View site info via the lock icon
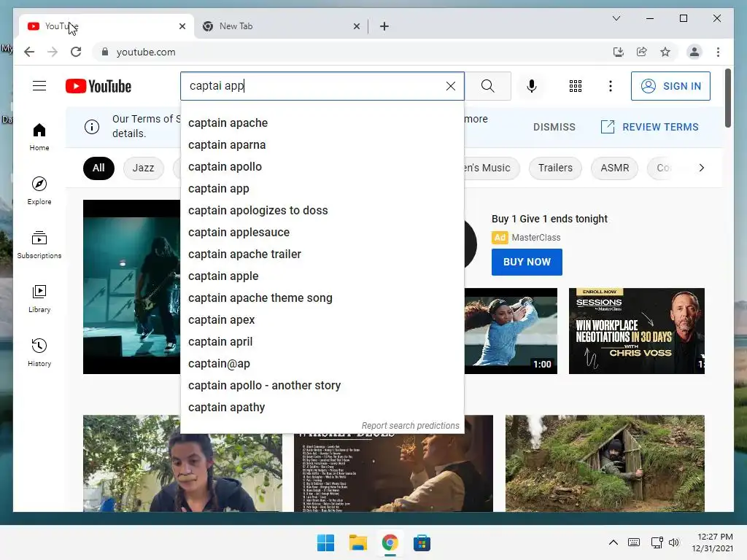This screenshot has width=747, height=560. point(105,52)
